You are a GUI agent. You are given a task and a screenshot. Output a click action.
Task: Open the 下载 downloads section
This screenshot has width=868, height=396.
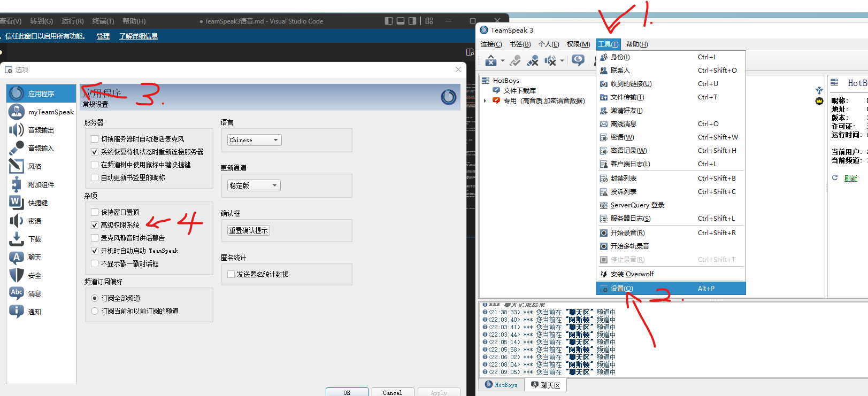pyautogui.click(x=34, y=239)
